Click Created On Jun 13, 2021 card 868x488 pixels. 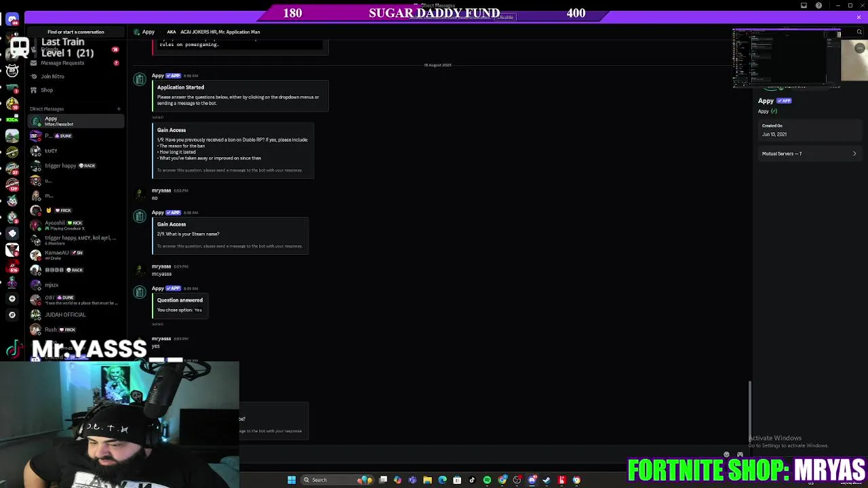808,130
